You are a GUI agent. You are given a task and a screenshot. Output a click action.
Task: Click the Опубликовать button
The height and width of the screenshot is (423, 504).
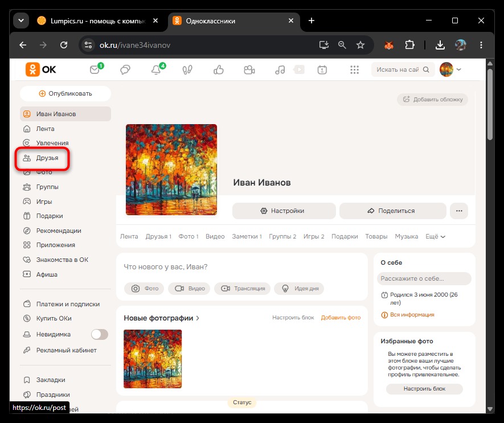tap(65, 93)
